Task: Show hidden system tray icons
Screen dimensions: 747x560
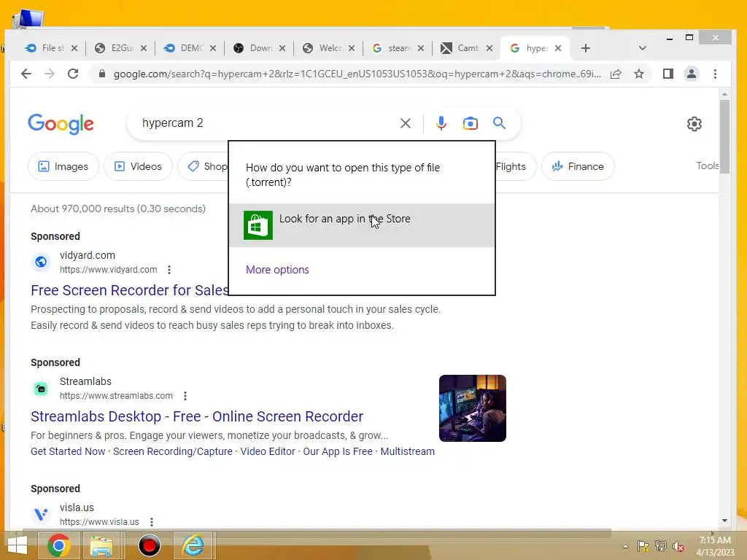Action: tap(625, 546)
